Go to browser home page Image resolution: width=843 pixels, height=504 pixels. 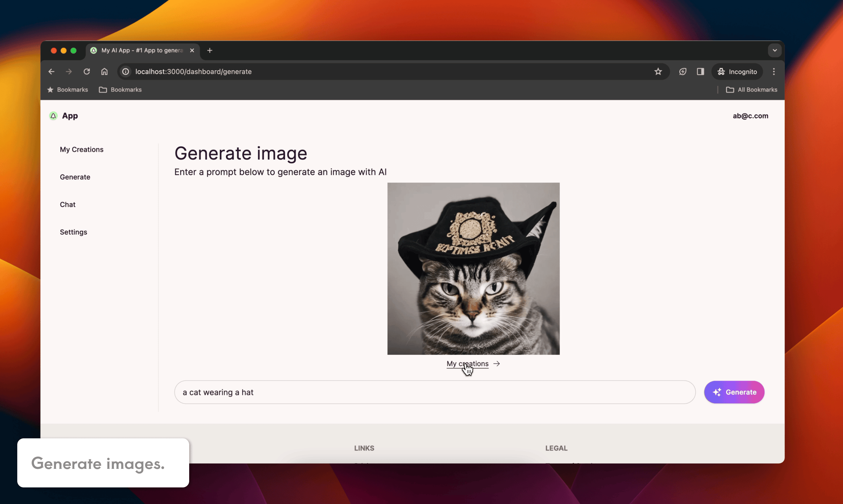(104, 72)
